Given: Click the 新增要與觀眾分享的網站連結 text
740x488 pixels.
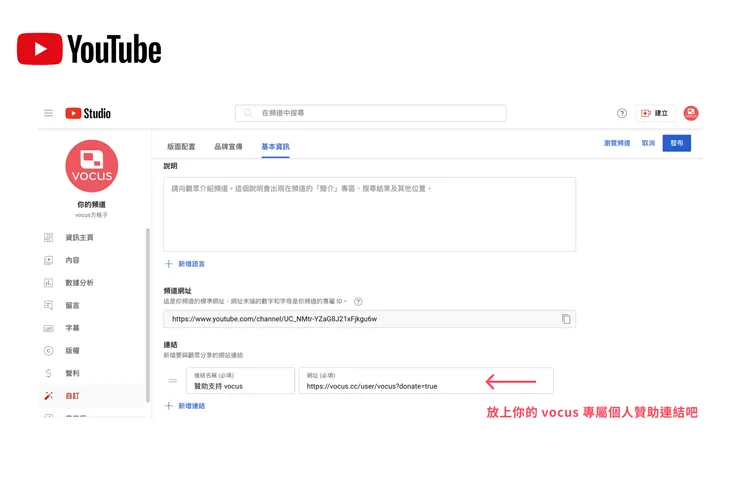Looking at the screenshot, I should [x=203, y=355].
